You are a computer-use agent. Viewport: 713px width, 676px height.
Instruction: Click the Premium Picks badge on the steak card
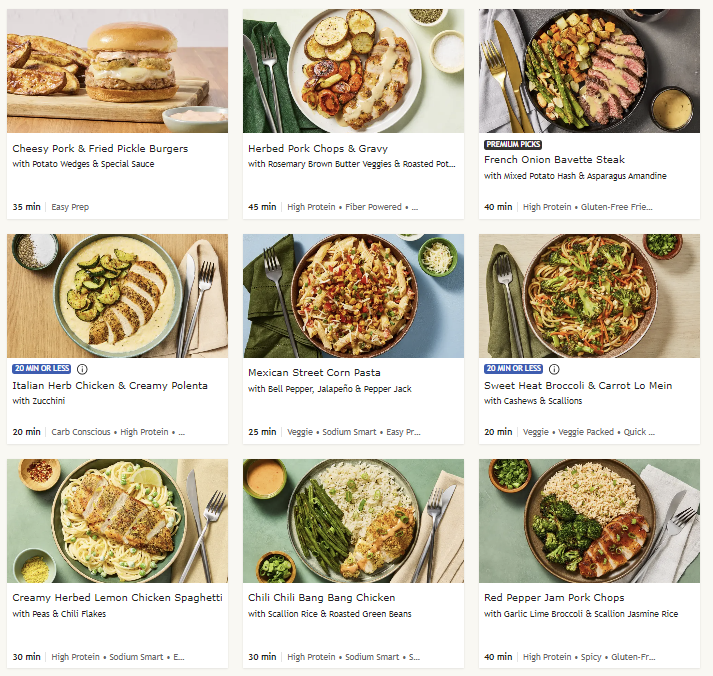tap(513, 144)
